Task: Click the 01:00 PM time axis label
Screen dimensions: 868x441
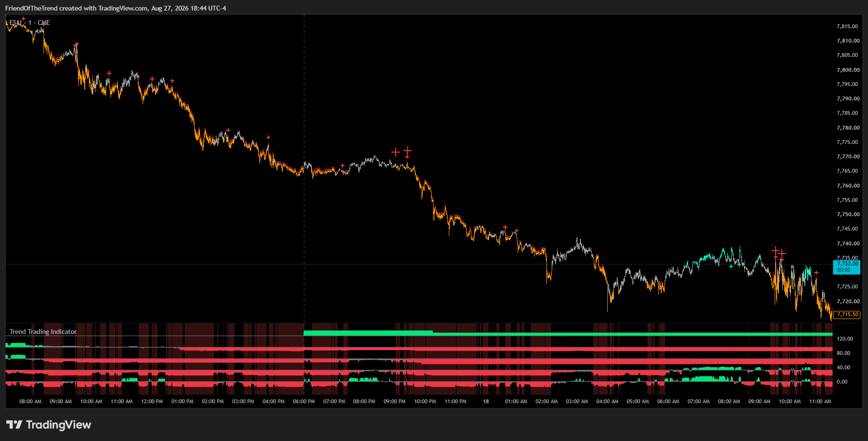Action: pyautogui.click(x=182, y=401)
